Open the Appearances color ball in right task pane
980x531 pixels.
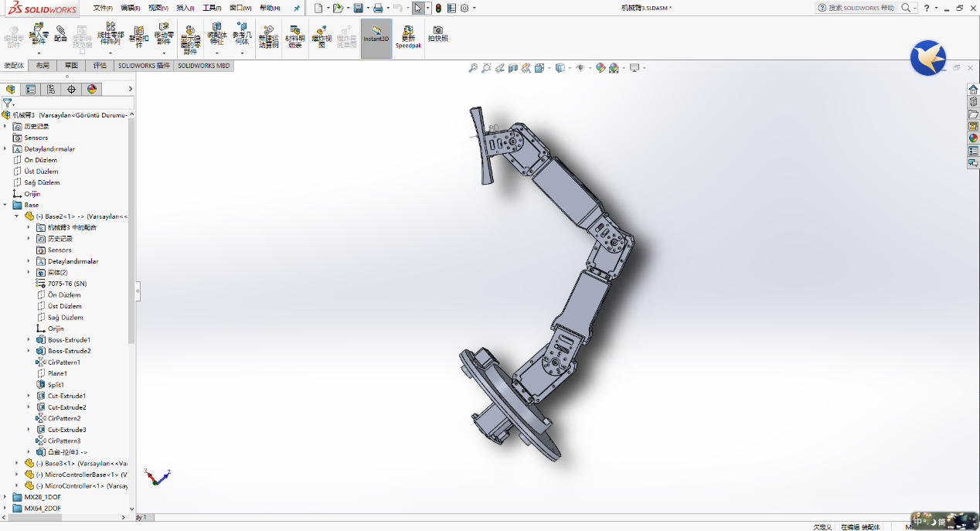click(x=973, y=138)
